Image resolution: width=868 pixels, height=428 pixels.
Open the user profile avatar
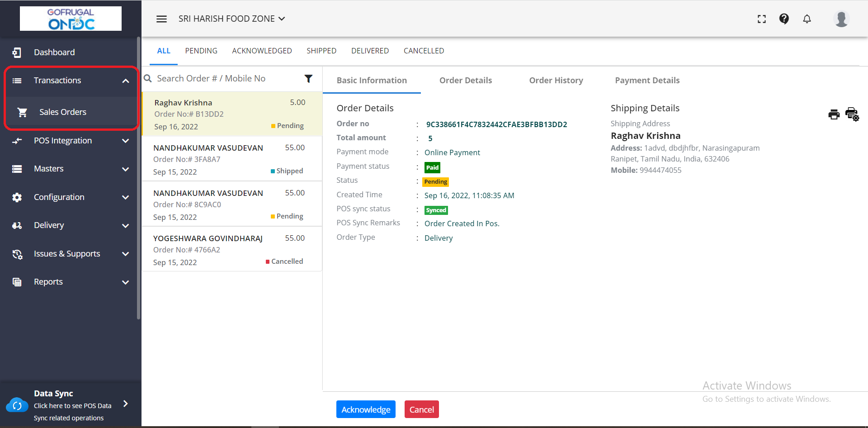pos(841,19)
